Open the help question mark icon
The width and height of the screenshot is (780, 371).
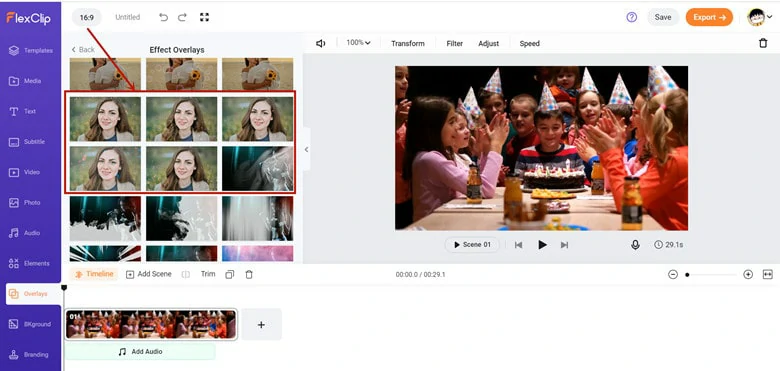[632, 17]
